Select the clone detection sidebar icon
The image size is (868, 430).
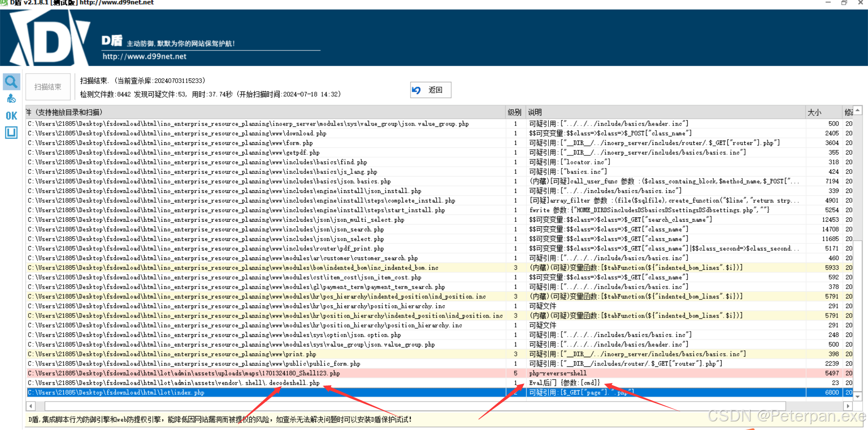pyautogui.click(x=11, y=98)
